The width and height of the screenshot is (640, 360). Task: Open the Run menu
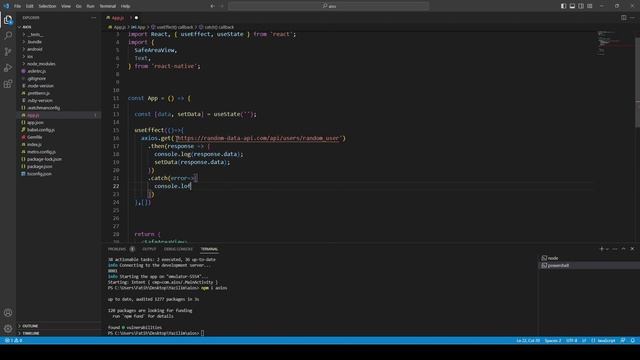90,6
